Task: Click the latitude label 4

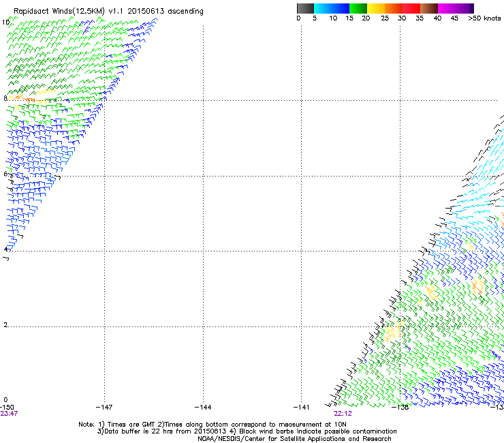Action: [5, 249]
